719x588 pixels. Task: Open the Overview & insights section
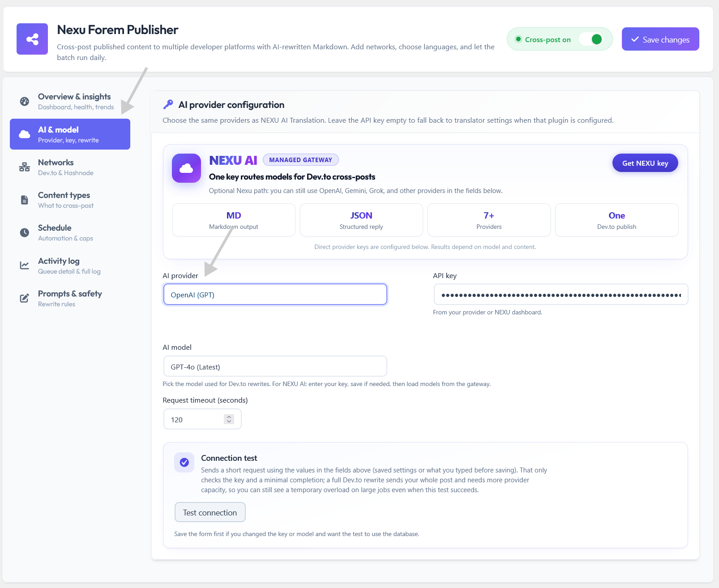point(70,101)
